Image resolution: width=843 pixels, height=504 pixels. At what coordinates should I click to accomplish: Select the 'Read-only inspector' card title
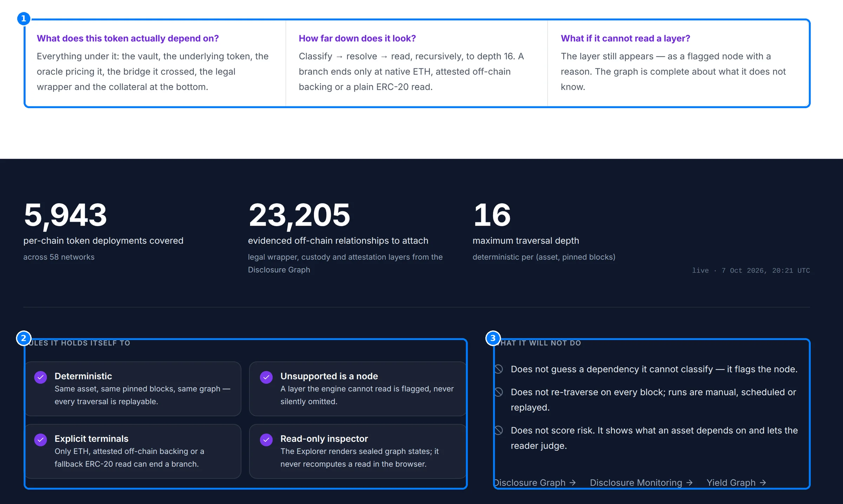324,439
